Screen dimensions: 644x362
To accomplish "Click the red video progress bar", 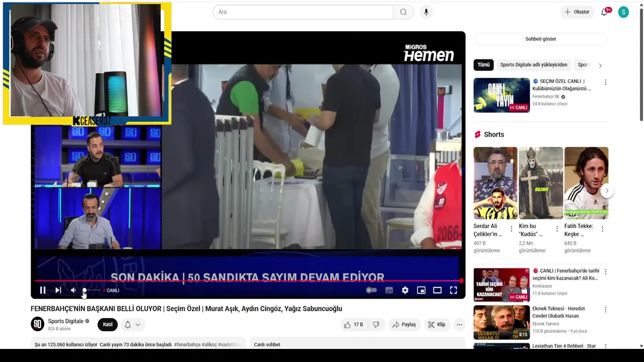I will (x=248, y=281).
